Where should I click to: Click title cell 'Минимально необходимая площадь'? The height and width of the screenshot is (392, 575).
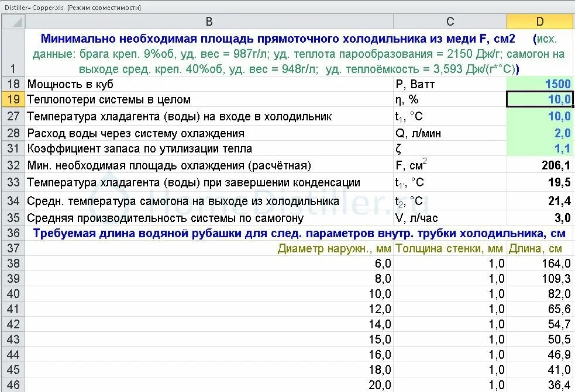pos(299,53)
